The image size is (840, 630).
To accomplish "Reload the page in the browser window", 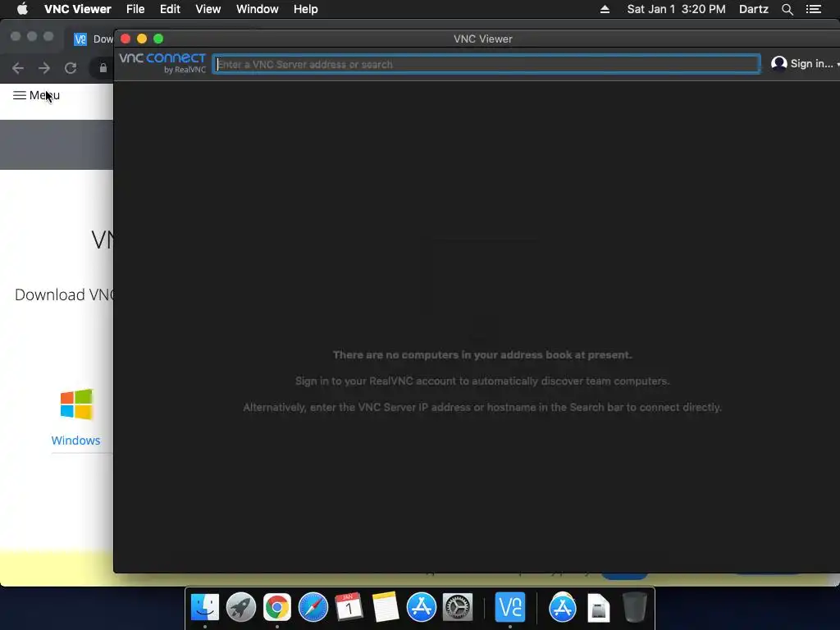I will click(71, 68).
